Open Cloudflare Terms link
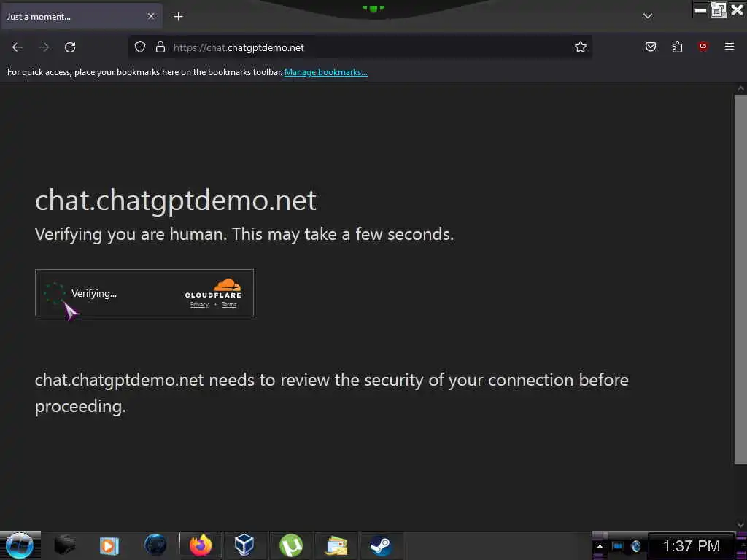 tap(229, 305)
